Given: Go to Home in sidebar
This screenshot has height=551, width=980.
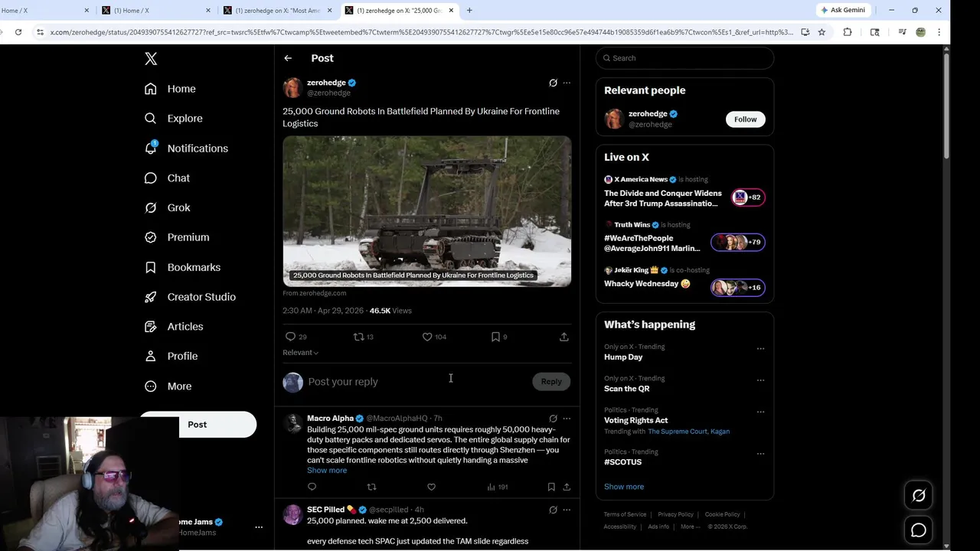Looking at the screenshot, I should click(x=170, y=89).
